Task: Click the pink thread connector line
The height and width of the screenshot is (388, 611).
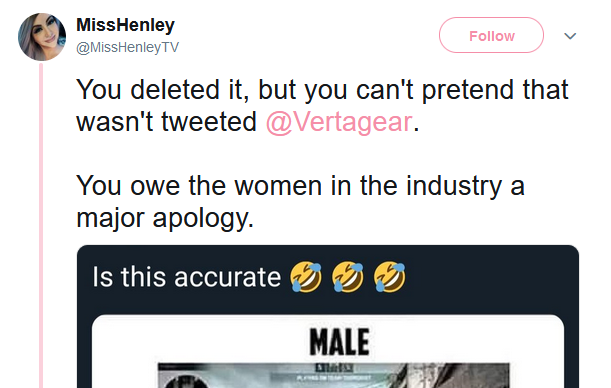Action: (x=41, y=226)
